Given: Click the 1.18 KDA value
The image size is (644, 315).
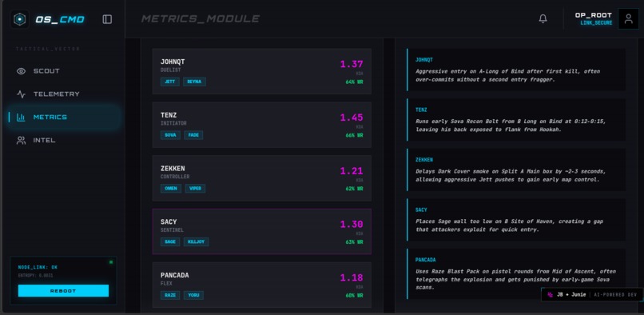Looking at the screenshot, I should tap(351, 278).
